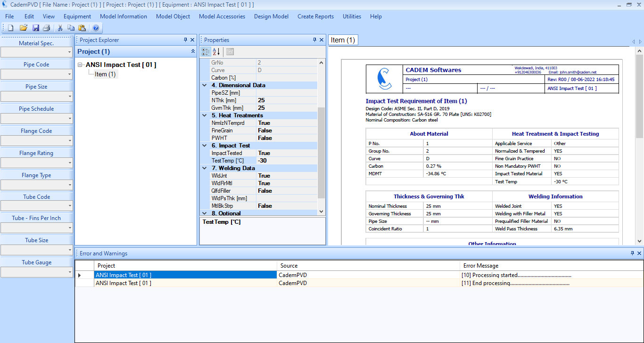The height and width of the screenshot is (343, 644).
Task: Save project using the floppy disk icon
Action: tap(35, 28)
